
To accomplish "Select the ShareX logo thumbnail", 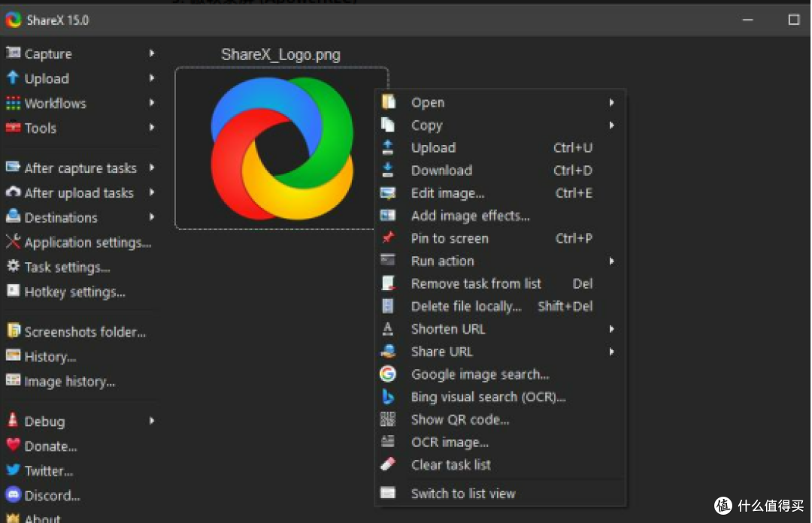I will (282, 148).
